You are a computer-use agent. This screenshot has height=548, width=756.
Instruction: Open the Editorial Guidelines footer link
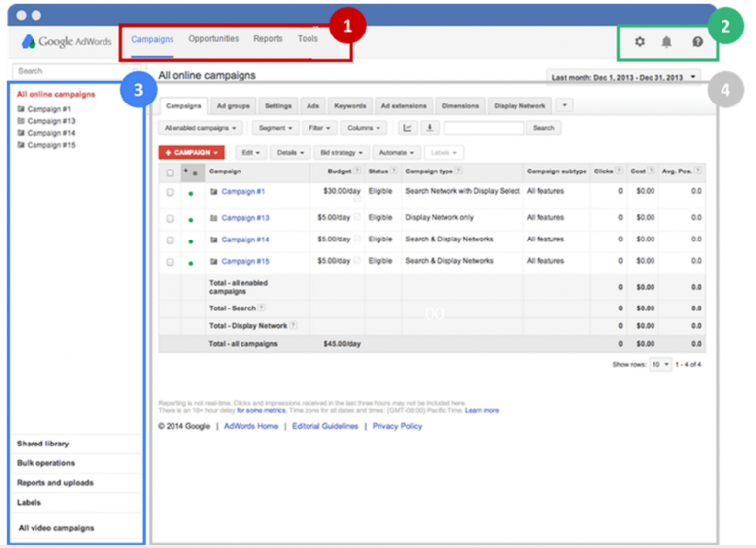point(324,426)
